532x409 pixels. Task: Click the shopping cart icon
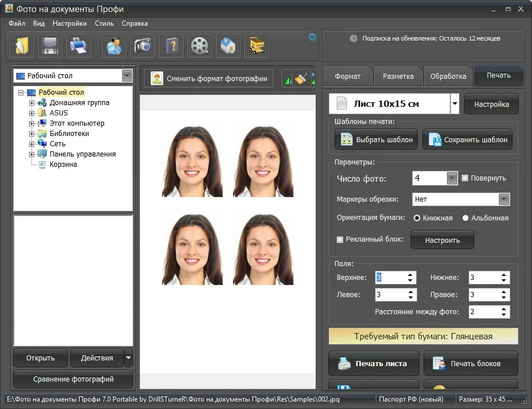click(x=256, y=46)
